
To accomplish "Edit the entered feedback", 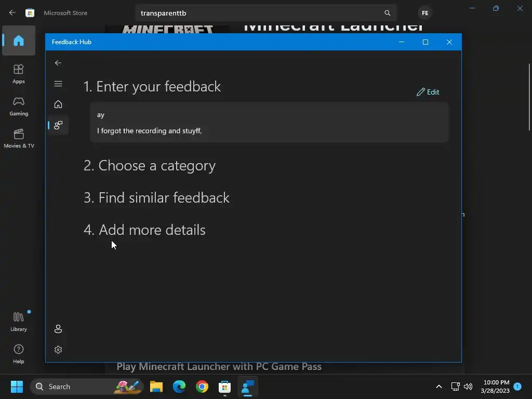I will point(428,92).
